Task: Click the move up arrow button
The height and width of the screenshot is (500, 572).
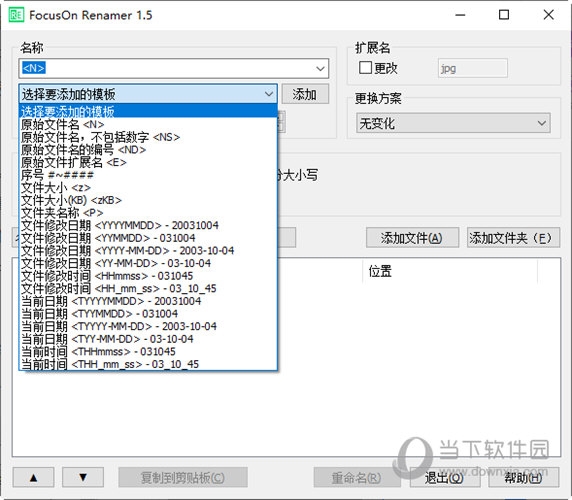Action: pyautogui.click(x=33, y=477)
